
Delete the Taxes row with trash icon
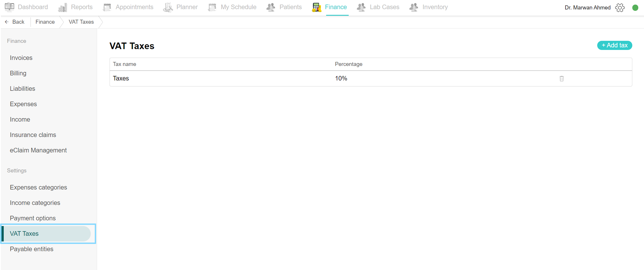[561, 78]
